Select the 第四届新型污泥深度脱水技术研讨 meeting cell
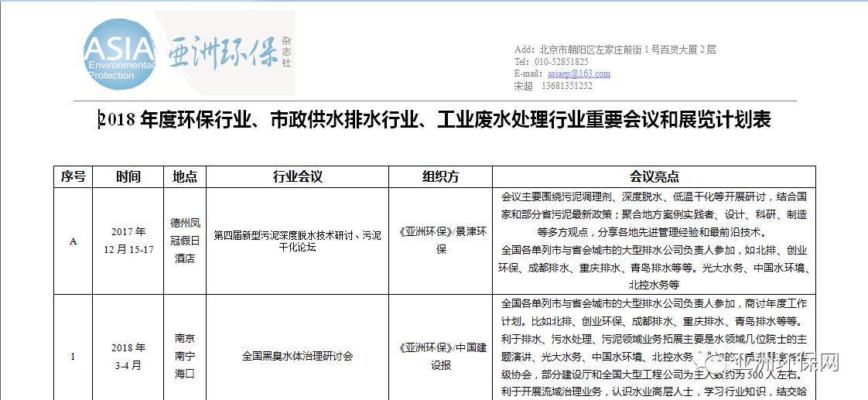This screenshot has height=400, width=868. pyautogui.click(x=297, y=241)
